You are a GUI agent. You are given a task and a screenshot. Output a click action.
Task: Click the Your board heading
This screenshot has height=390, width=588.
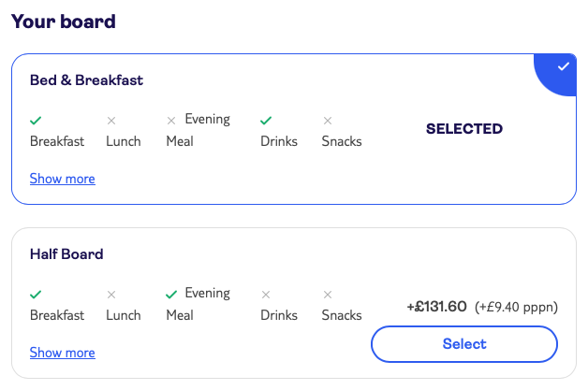click(64, 22)
